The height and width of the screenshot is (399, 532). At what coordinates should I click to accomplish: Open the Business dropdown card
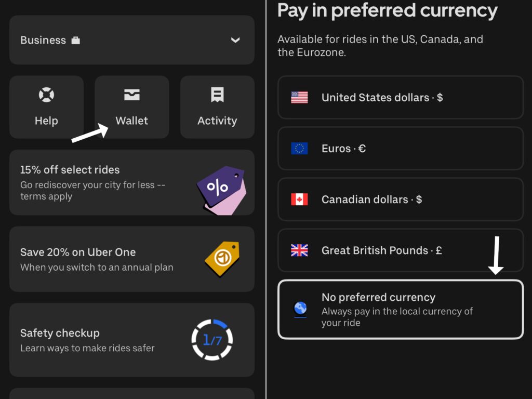point(131,40)
